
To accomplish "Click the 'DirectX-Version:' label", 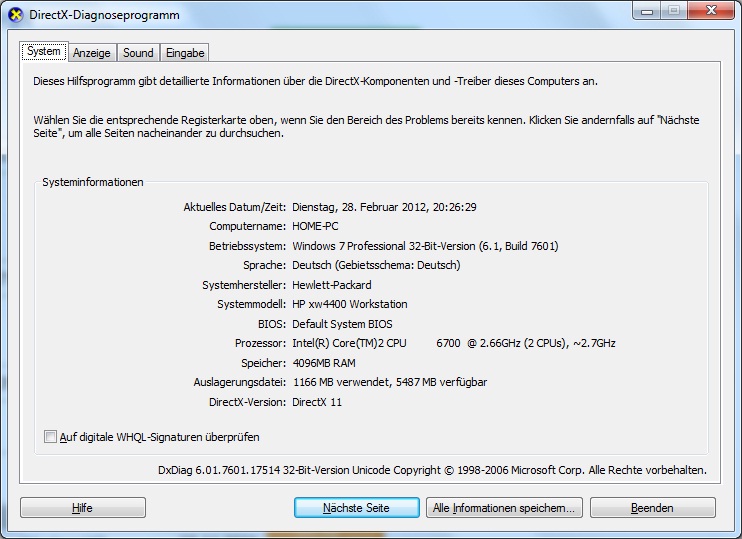I will (247, 402).
